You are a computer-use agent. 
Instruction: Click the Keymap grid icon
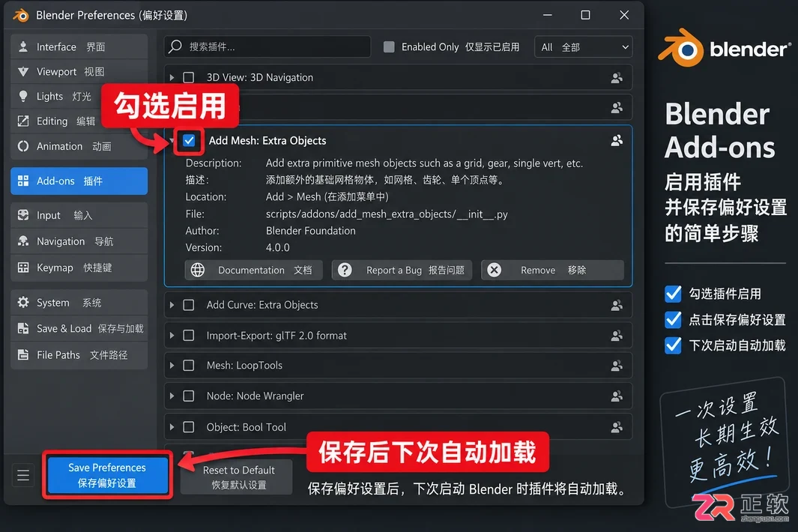[x=23, y=267]
